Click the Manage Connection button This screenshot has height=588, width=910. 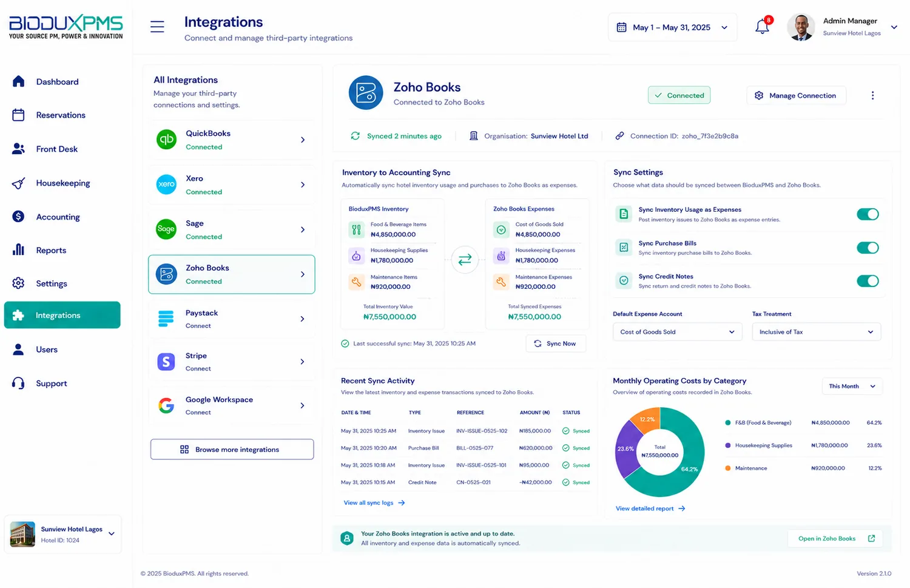[796, 95]
